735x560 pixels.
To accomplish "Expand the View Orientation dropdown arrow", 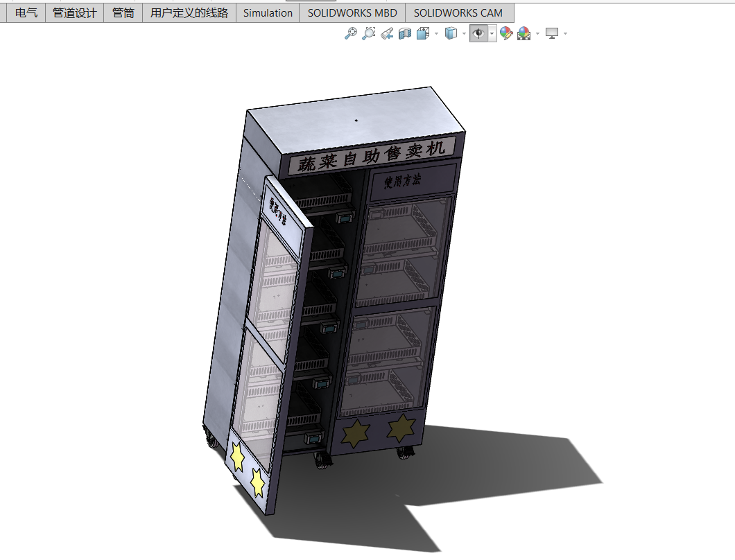I will [436, 33].
